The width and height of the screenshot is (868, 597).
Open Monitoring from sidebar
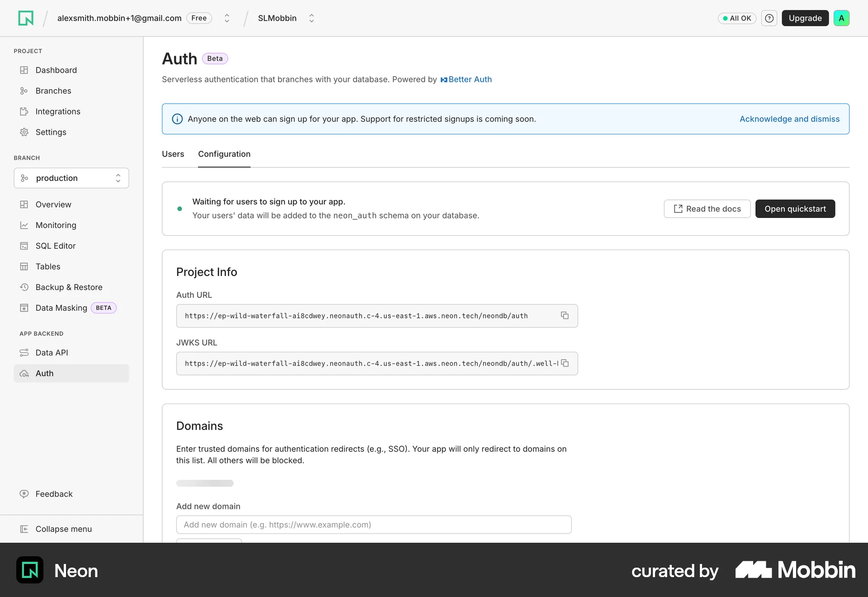pyautogui.click(x=71, y=225)
